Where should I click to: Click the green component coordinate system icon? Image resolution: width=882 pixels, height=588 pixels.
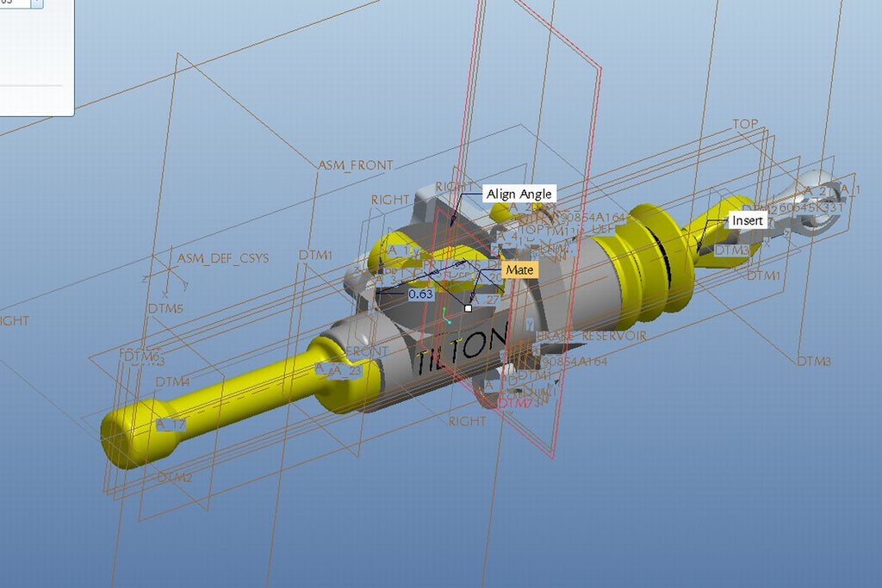click(445, 316)
